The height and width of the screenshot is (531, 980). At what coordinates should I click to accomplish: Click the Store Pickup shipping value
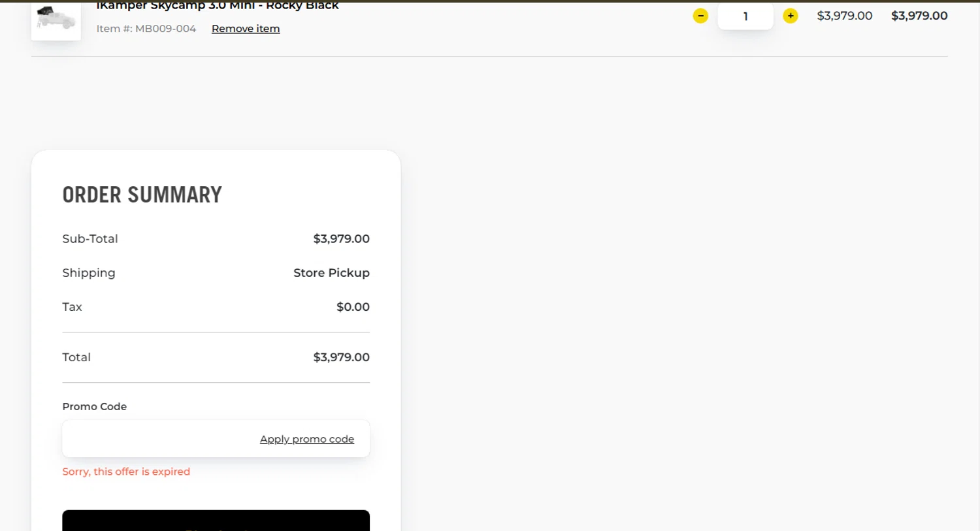pos(331,273)
